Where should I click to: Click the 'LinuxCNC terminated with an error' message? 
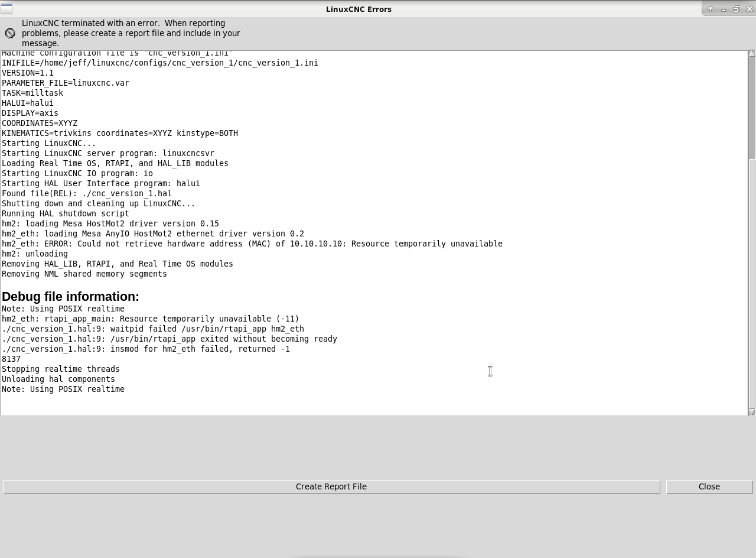(x=131, y=33)
